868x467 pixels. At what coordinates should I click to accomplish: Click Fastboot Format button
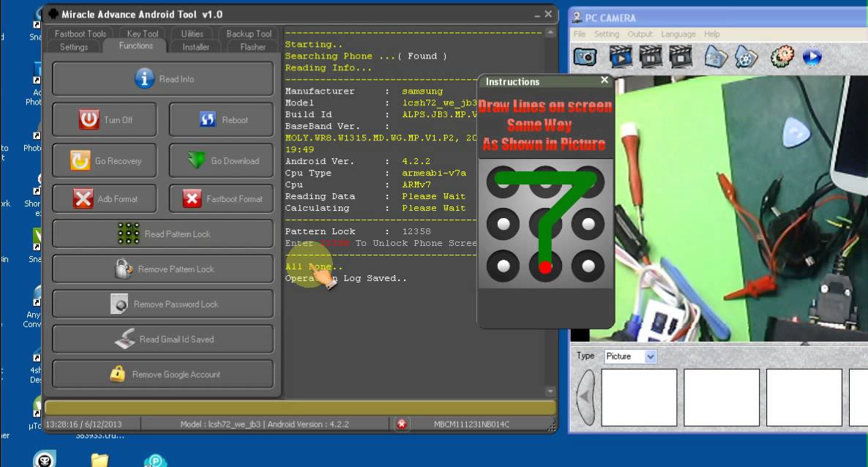pos(221,198)
